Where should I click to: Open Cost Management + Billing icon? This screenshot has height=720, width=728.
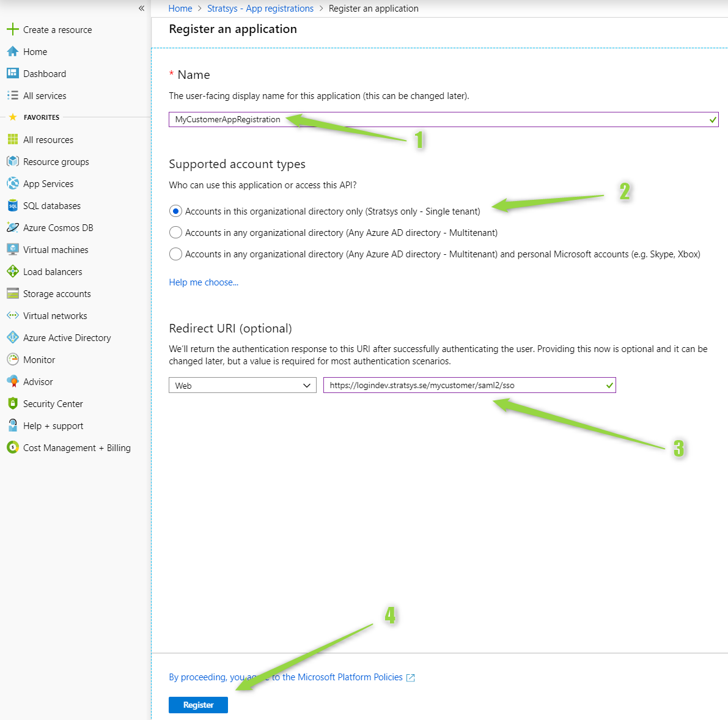(13, 447)
